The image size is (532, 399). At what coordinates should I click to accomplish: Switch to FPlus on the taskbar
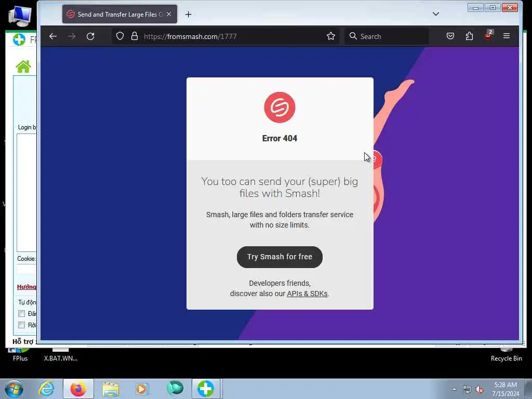[x=206, y=389]
